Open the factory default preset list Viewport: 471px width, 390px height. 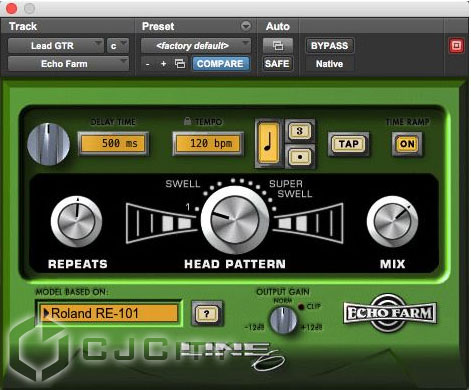[196, 46]
